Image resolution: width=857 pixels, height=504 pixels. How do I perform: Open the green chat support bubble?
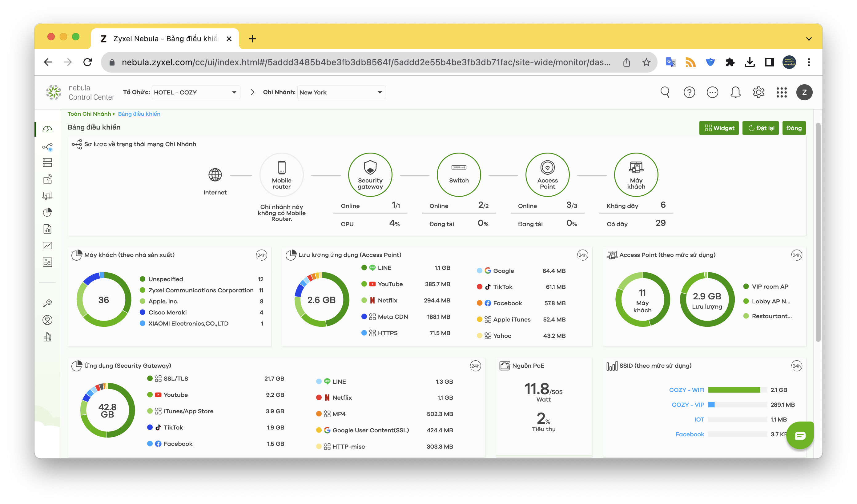coord(800,435)
